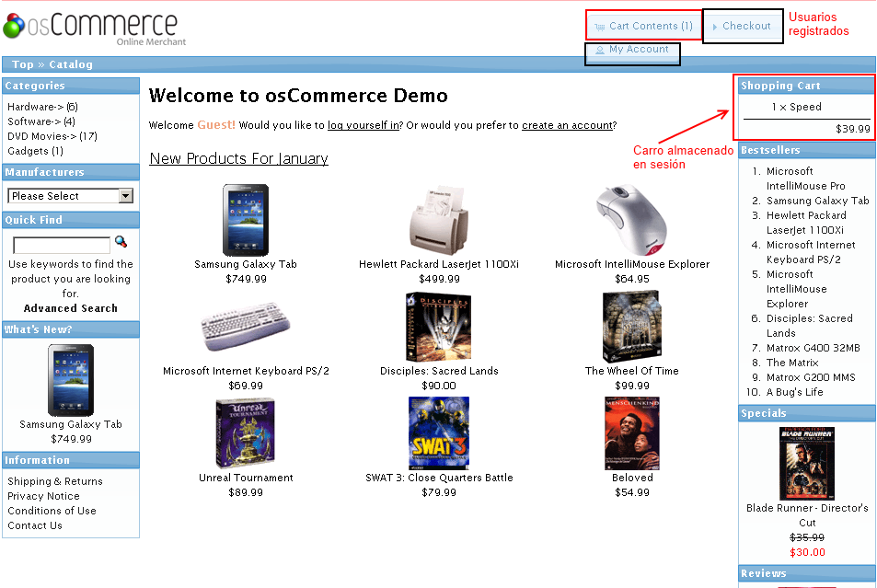Viewport: 877px width, 588px height.
Task: Open Cart Contents button with cart icon
Action: coord(643,26)
